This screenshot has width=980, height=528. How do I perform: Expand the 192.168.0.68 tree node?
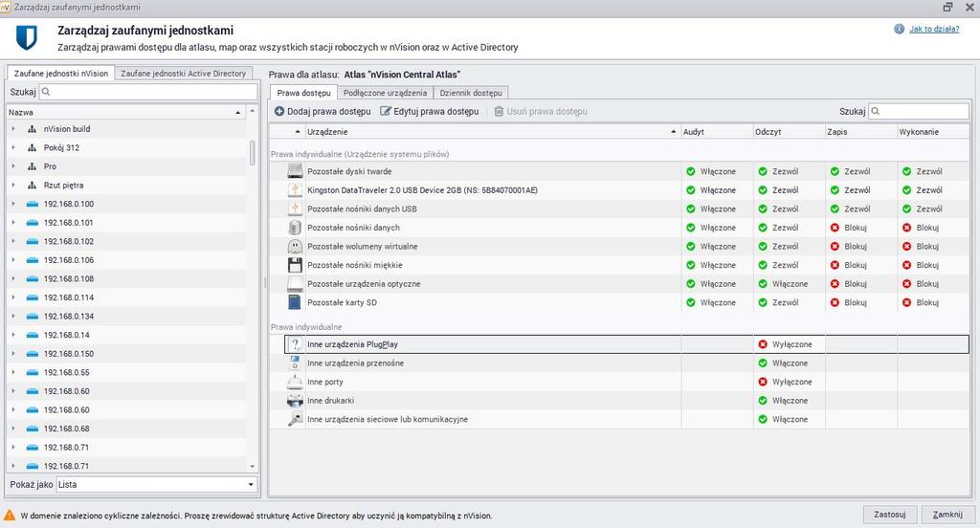[x=13, y=429]
